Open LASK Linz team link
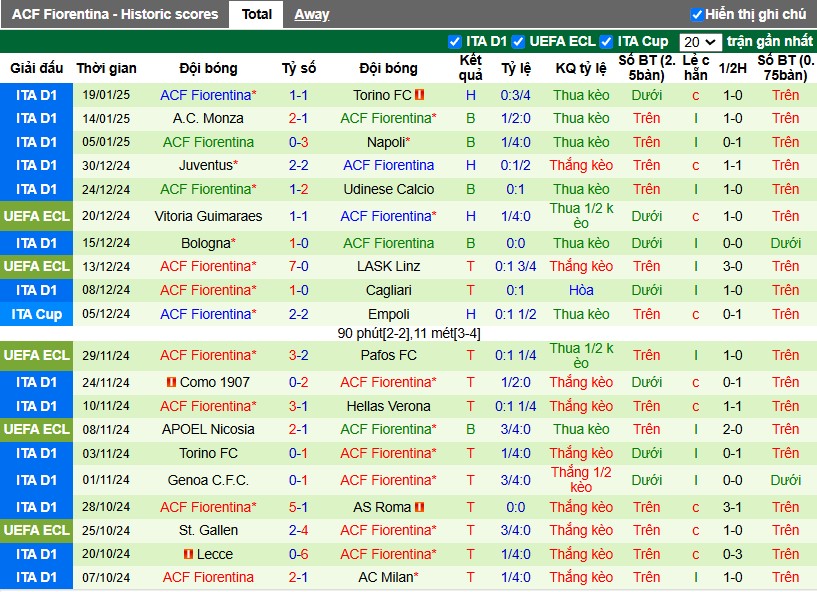Image resolution: width=817 pixels, height=592 pixels. coord(389,266)
